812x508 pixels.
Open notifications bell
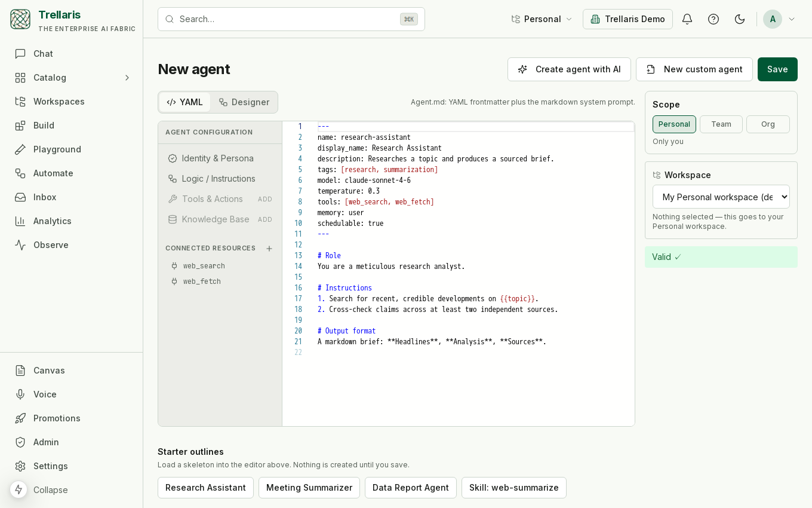[687, 19]
